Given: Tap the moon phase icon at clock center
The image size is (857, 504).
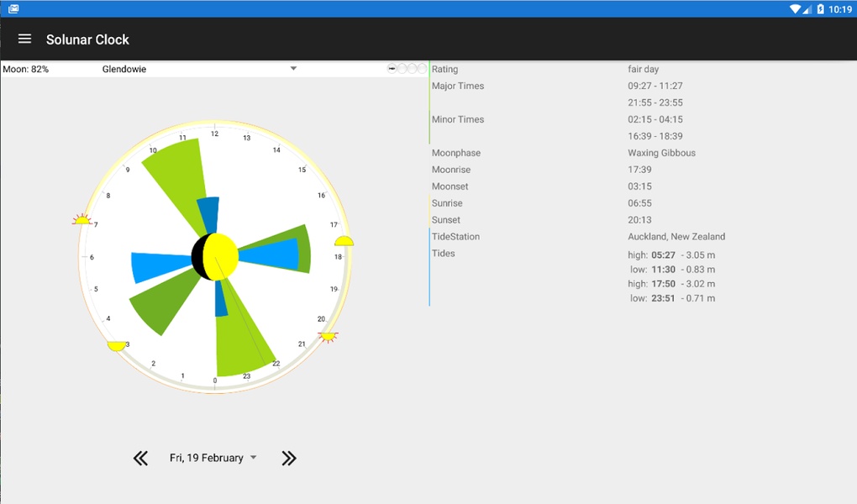Looking at the screenshot, I should click(x=215, y=256).
